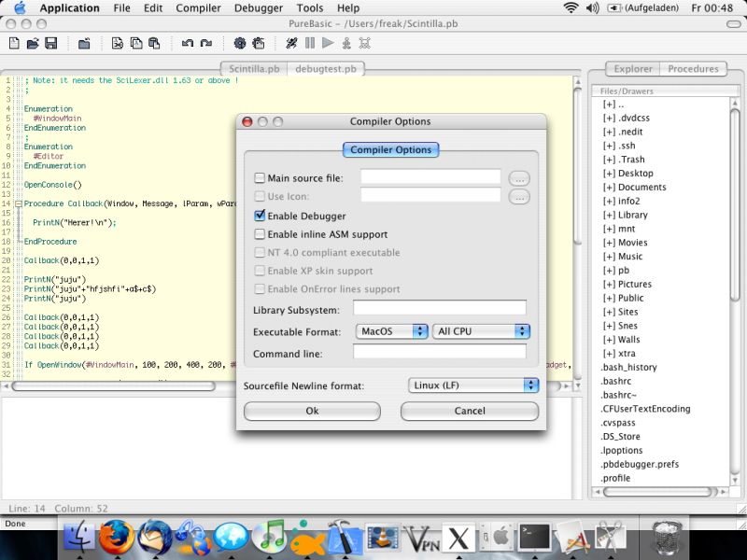Open Xcode hammer icon in the dock
Image resolution: width=747 pixels, height=560 pixels.
(x=345, y=538)
